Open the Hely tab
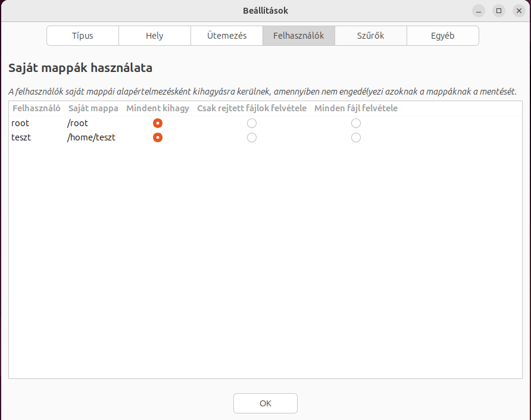531x420 pixels. [x=155, y=36]
